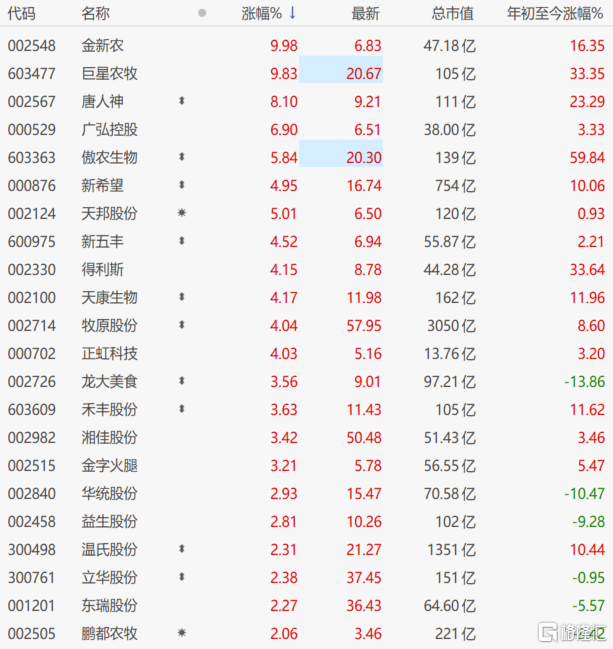Click the marker icon beside 天康生物
613x649 pixels.
[181, 297]
